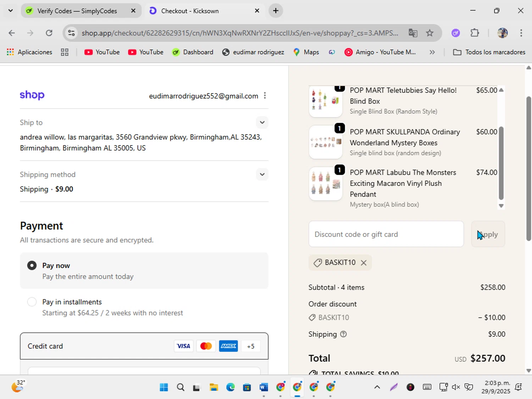The height and width of the screenshot is (399, 532).
Task: Click the muted volume tray icon
Action: pyautogui.click(x=456, y=387)
